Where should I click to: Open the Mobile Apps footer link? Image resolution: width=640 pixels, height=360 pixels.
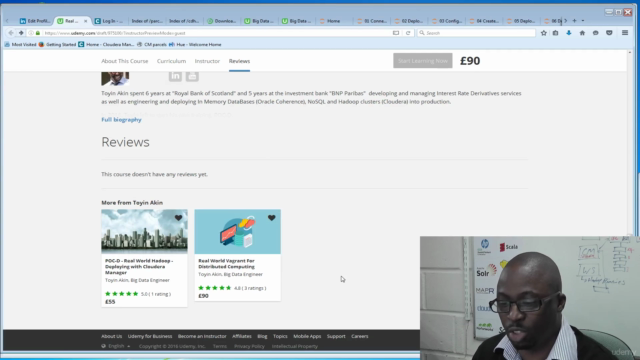click(307, 336)
